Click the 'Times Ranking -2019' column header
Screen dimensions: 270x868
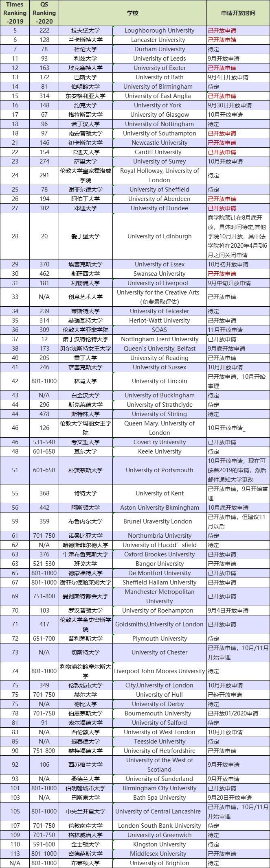[15, 13]
